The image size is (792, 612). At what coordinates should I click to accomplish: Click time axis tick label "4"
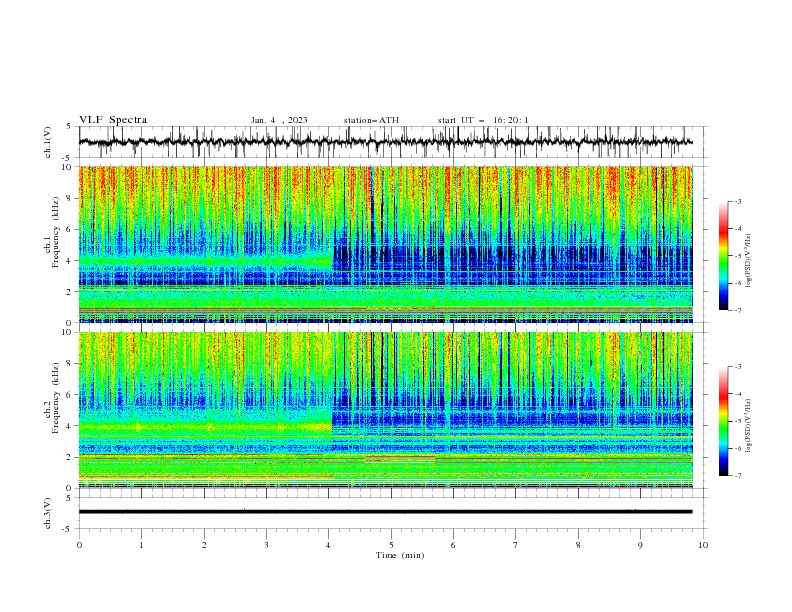pyautogui.click(x=329, y=545)
